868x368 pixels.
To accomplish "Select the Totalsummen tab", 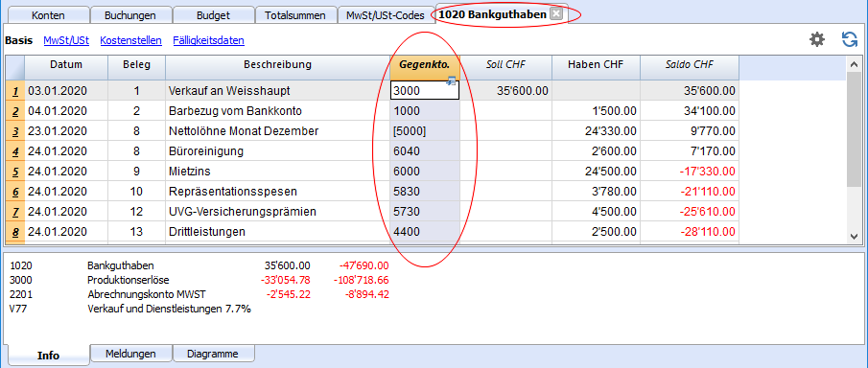I will (295, 15).
